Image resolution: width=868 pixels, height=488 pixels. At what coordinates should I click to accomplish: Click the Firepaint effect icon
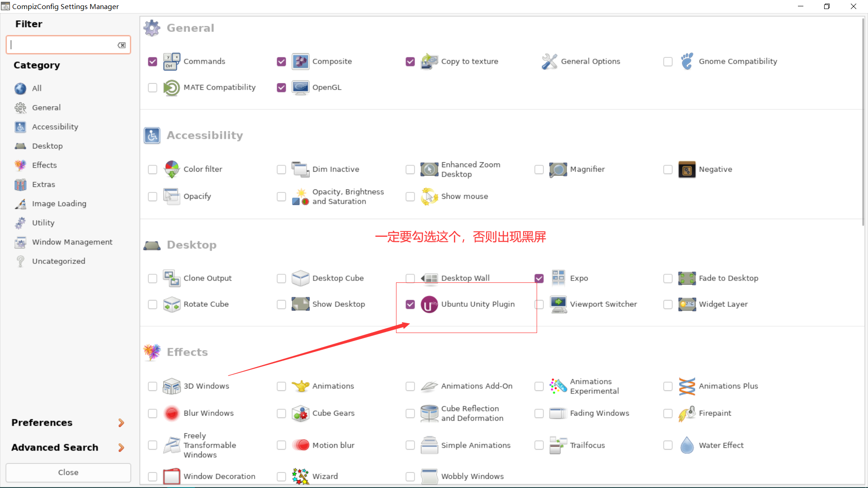pos(687,413)
